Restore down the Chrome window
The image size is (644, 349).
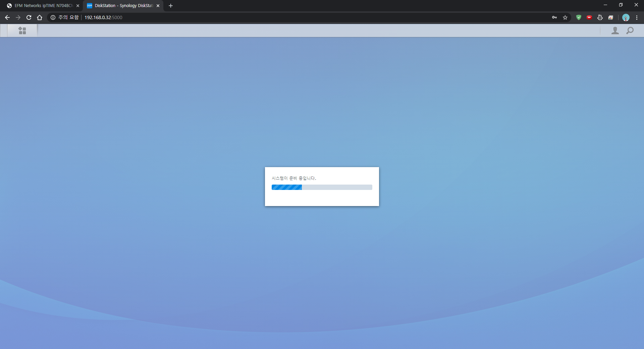621,5
